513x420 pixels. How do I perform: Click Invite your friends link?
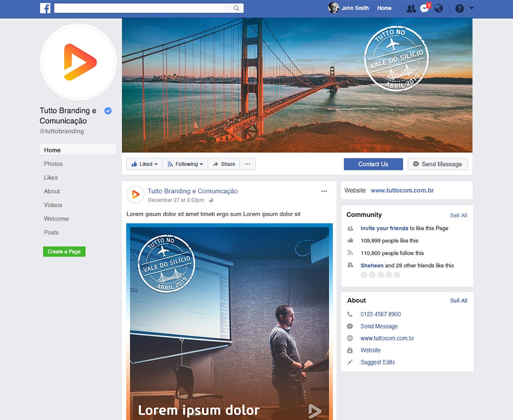[x=384, y=228]
